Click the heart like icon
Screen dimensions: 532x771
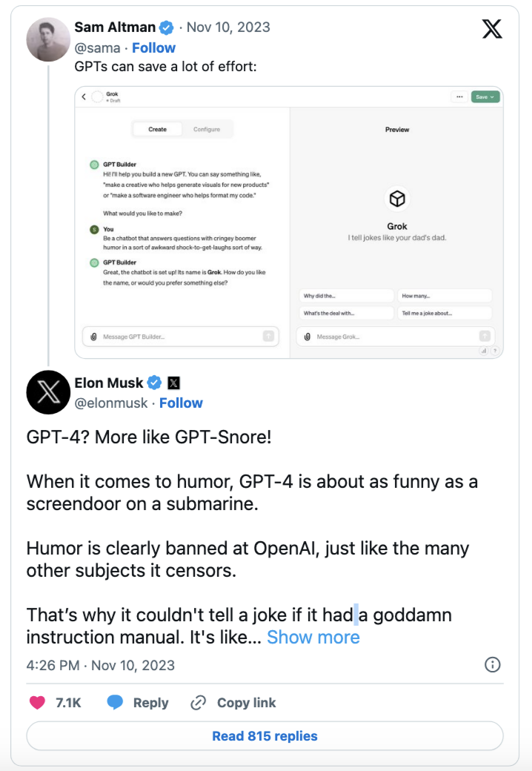coord(37,703)
